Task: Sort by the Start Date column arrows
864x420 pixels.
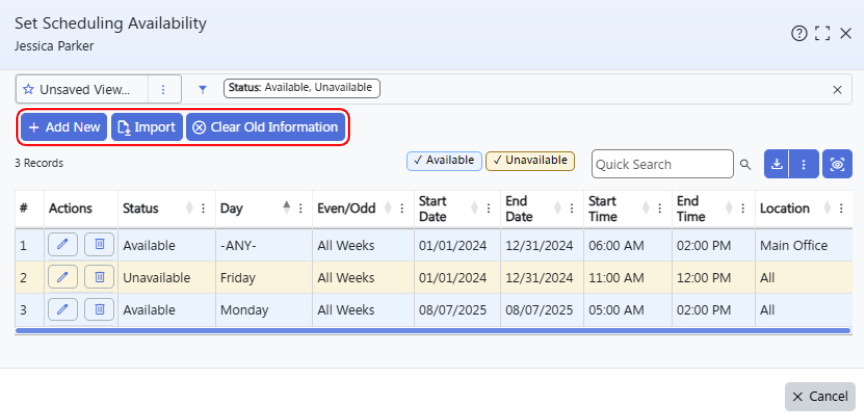Action: 474,208
